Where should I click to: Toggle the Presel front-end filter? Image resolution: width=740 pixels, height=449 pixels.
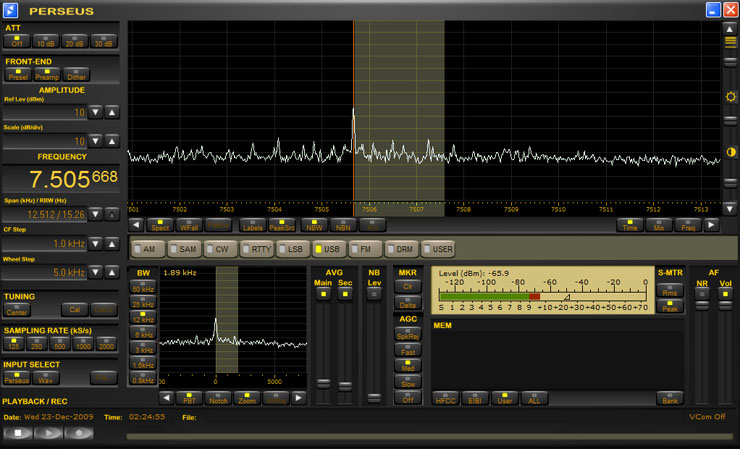coord(18,75)
